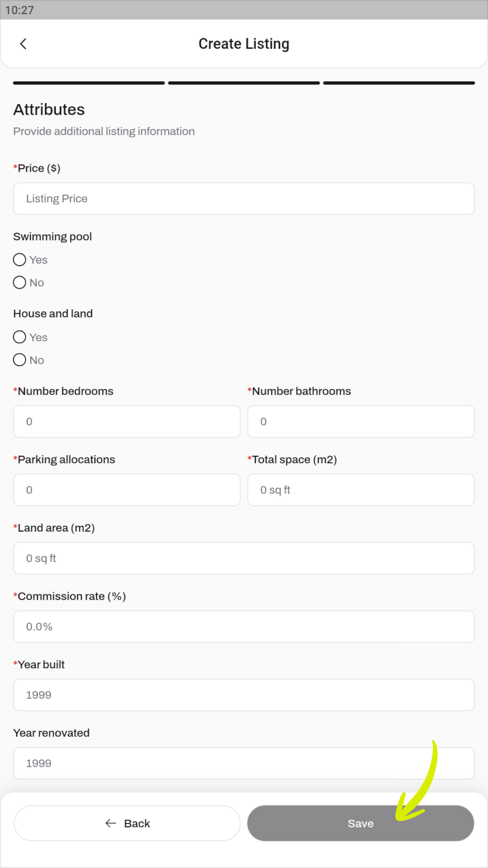Viewport: 488px width, 868px height.
Task: Click the Number bedrooms field
Action: point(127,421)
